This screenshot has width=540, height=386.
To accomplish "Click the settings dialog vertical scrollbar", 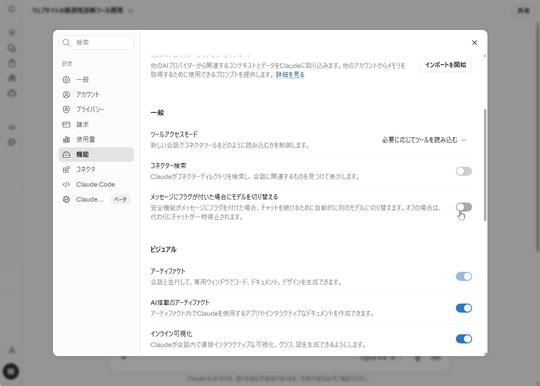I will coord(485,165).
